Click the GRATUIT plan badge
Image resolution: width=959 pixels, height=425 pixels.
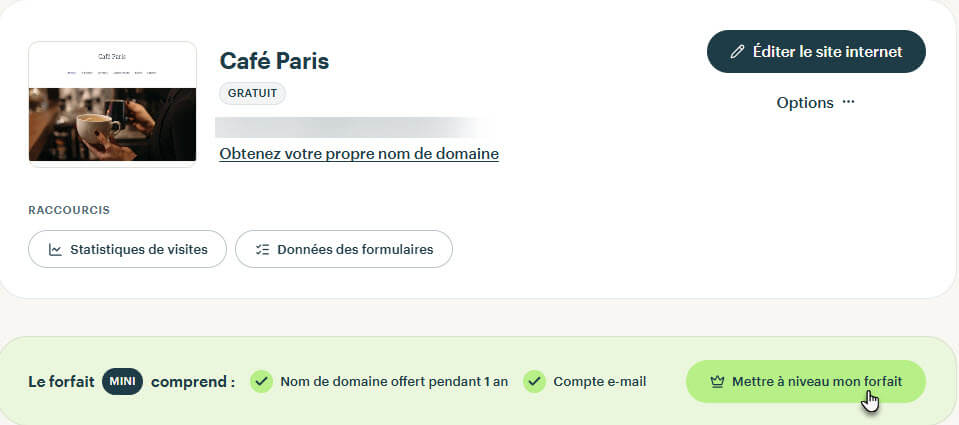253,94
